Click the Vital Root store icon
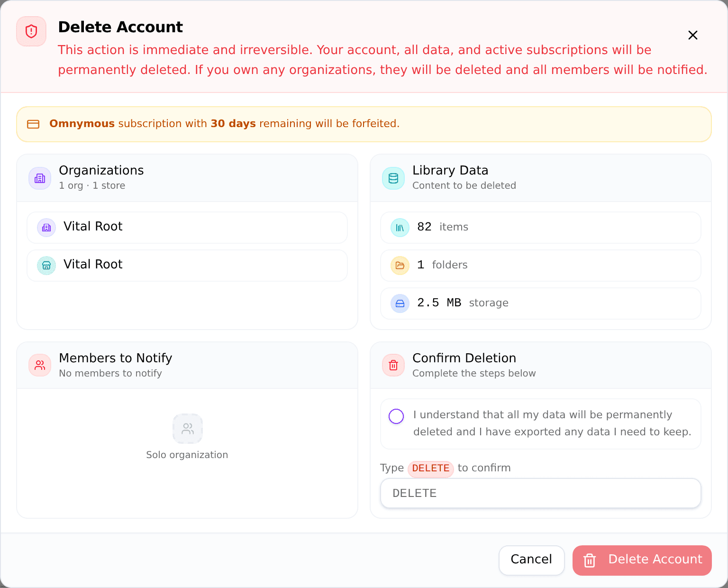 [x=46, y=266]
